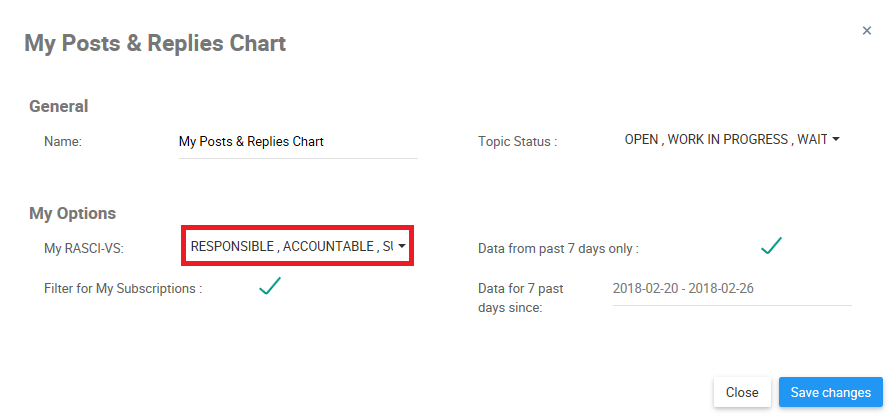Click the Topic Status dropdown caret arrow

pos(835,140)
